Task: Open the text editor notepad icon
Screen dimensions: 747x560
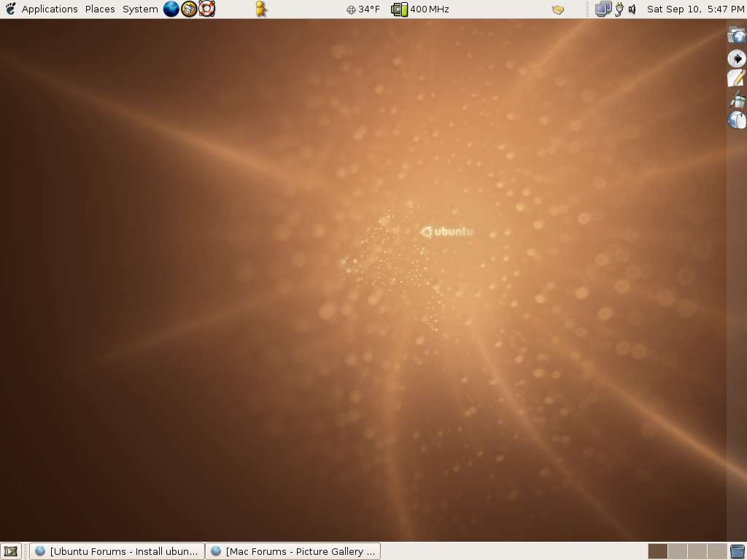Action: click(x=737, y=79)
